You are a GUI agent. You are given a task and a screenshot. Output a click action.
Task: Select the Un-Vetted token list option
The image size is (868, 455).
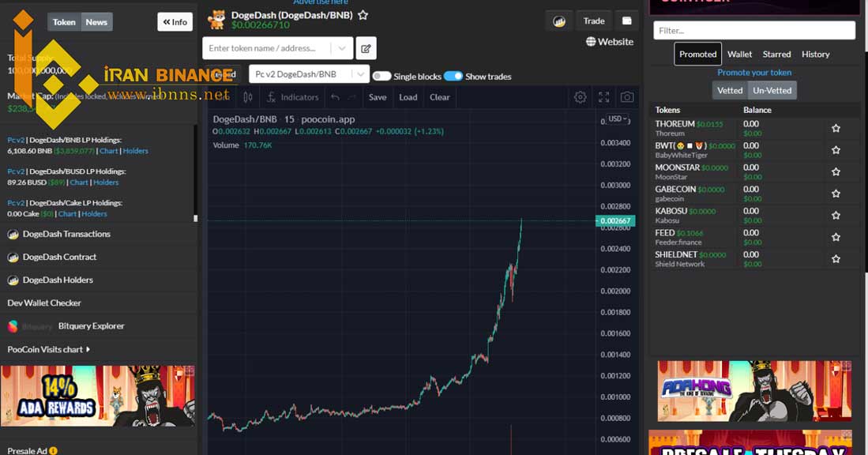coord(772,90)
